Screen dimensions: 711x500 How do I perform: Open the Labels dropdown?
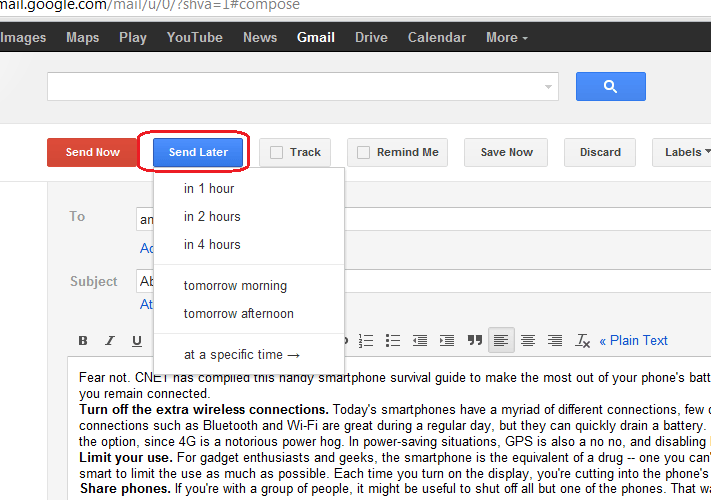(684, 152)
